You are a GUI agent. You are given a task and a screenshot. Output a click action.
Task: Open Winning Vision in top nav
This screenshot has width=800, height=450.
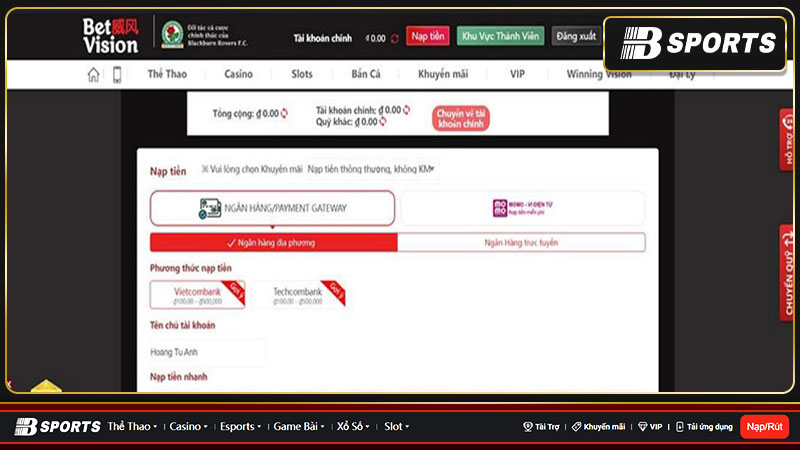pos(599,74)
